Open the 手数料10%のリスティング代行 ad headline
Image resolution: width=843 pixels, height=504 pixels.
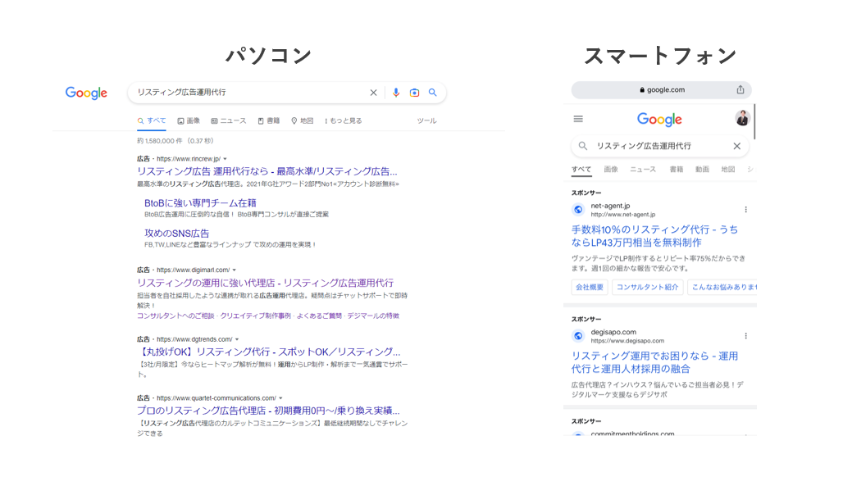click(654, 236)
